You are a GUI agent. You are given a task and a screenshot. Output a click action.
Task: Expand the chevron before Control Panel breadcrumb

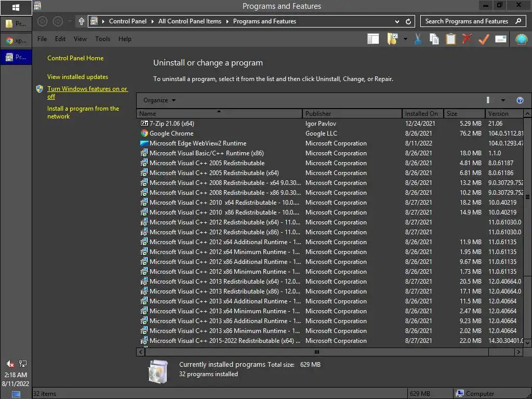pyautogui.click(x=103, y=21)
